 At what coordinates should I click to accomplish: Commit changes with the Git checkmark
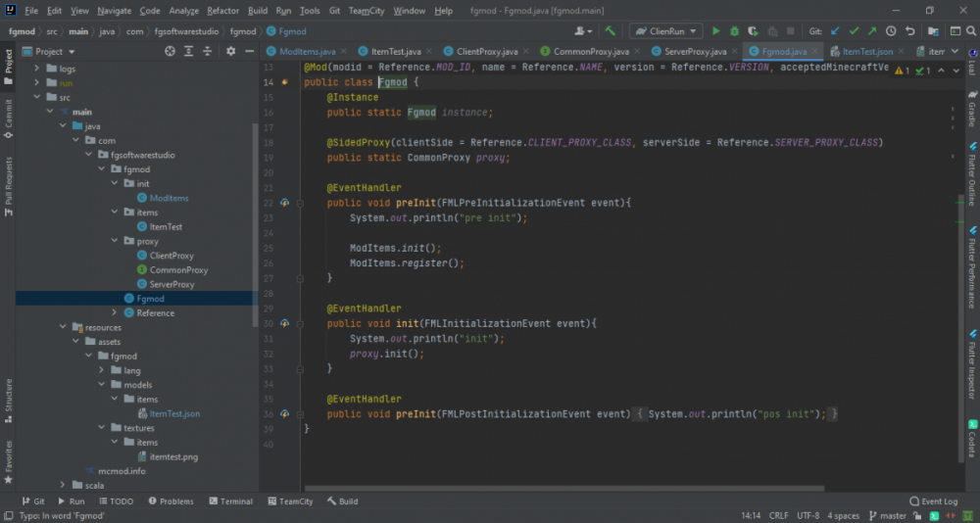854,31
